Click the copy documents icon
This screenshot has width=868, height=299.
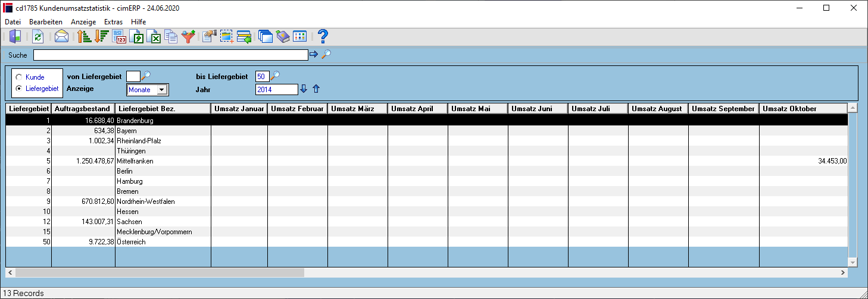tap(171, 37)
